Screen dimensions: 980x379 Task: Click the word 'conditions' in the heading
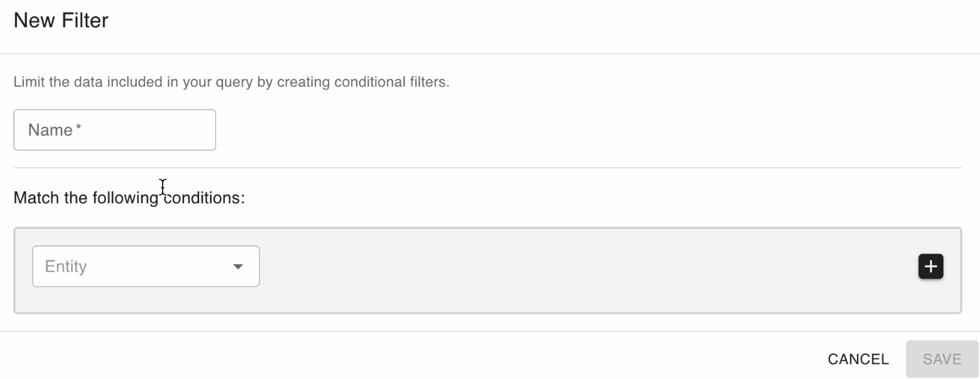(202, 198)
